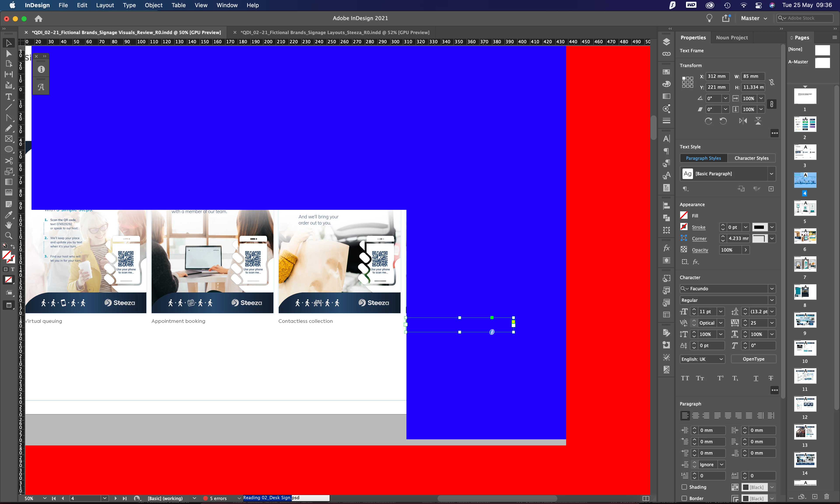Activate the Hand tool
This screenshot has height=504, width=840.
(x=9, y=225)
